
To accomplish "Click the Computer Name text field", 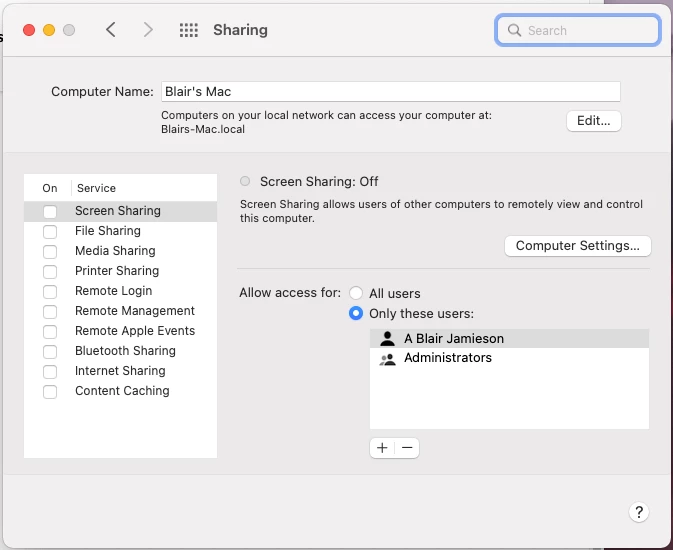I will 391,91.
